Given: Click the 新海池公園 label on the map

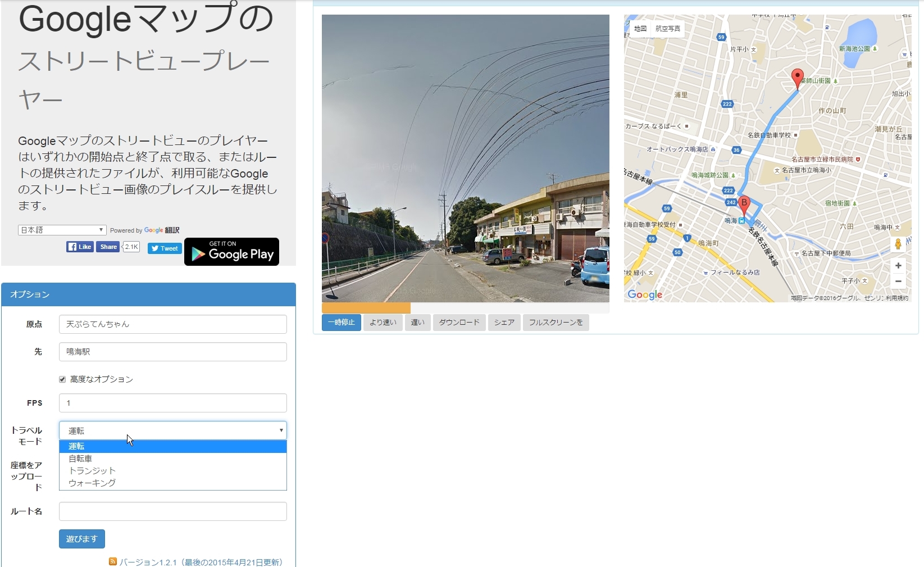Looking at the screenshot, I should [854, 49].
